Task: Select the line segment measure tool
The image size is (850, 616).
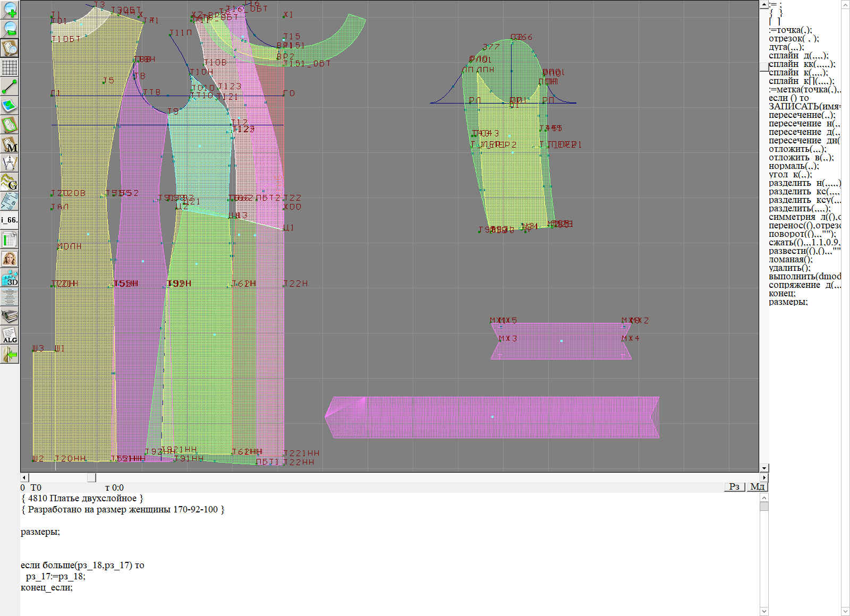Action: pos(10,87)
